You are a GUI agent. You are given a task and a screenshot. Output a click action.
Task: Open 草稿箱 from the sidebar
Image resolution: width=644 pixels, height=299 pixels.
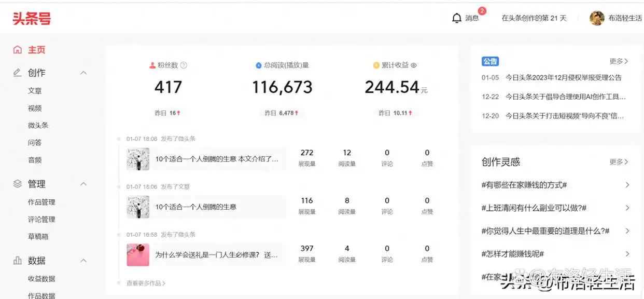(x=37, y=236)
